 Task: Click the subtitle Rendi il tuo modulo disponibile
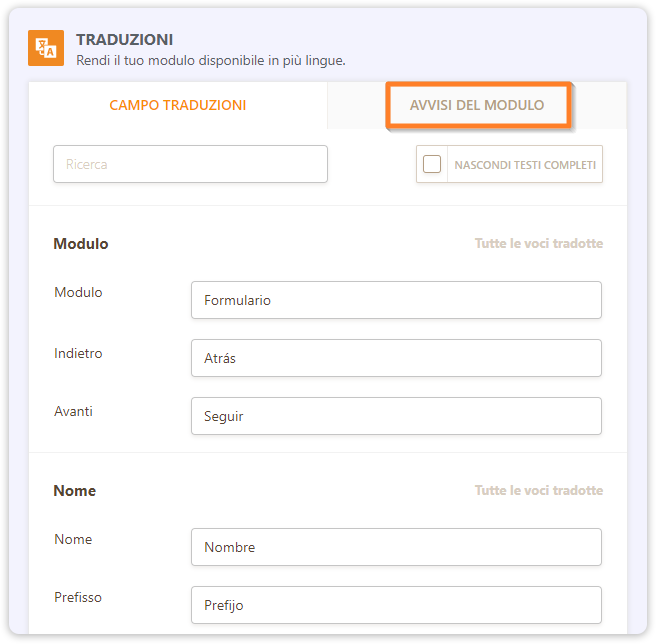(210, 60)
